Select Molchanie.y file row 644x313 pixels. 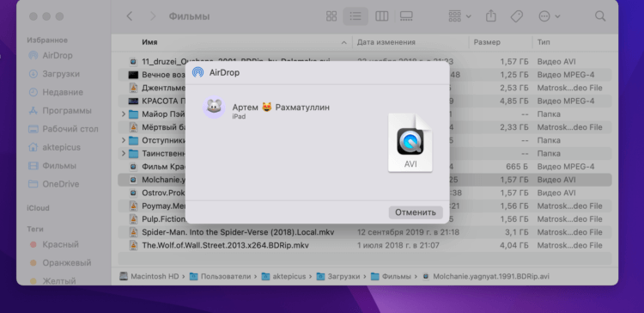click(365, 180)
